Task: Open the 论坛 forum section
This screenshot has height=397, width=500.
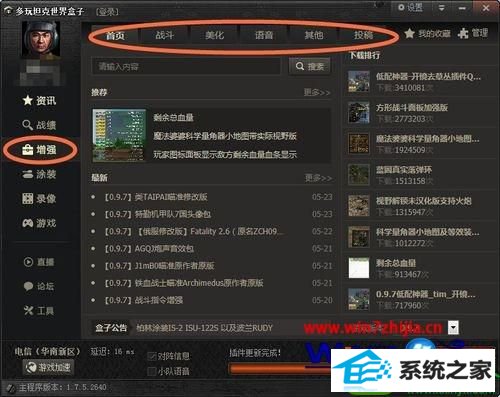Action: 39,286
